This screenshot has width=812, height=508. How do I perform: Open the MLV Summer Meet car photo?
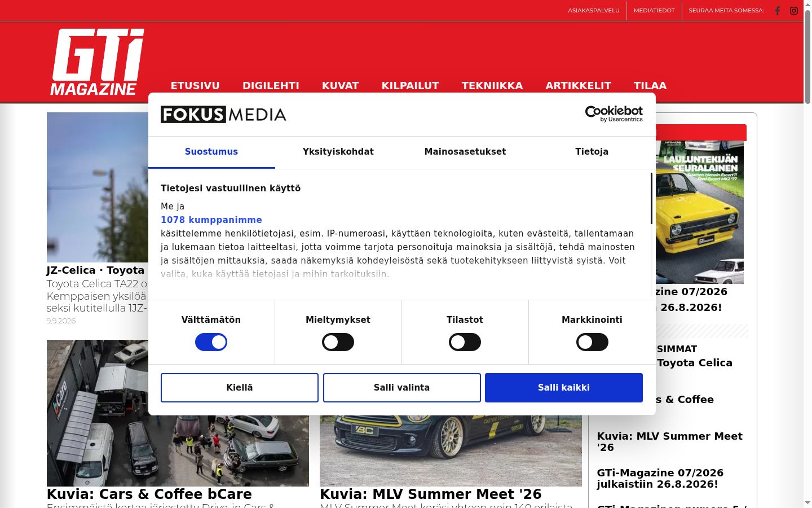coord(451,450)
